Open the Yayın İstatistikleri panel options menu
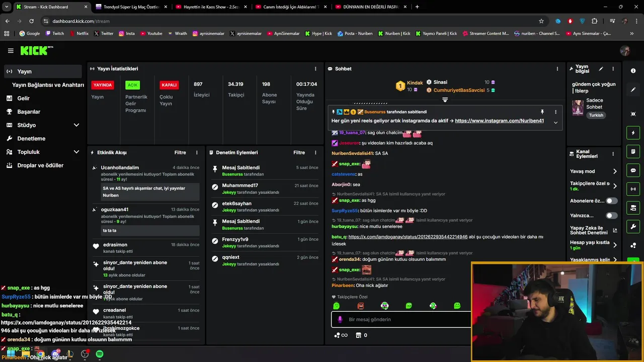Image resolution: width=644 pixels, height=362 pixels. click(x=315, y=68)
